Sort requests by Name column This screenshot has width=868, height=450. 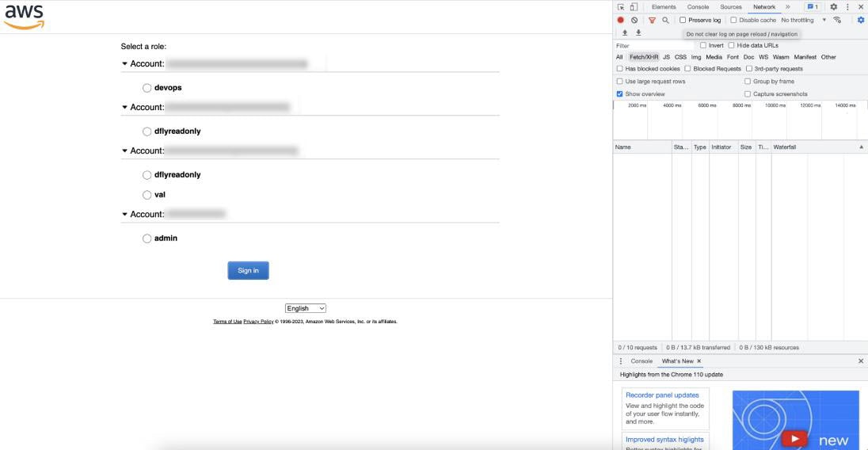[642, 147]
